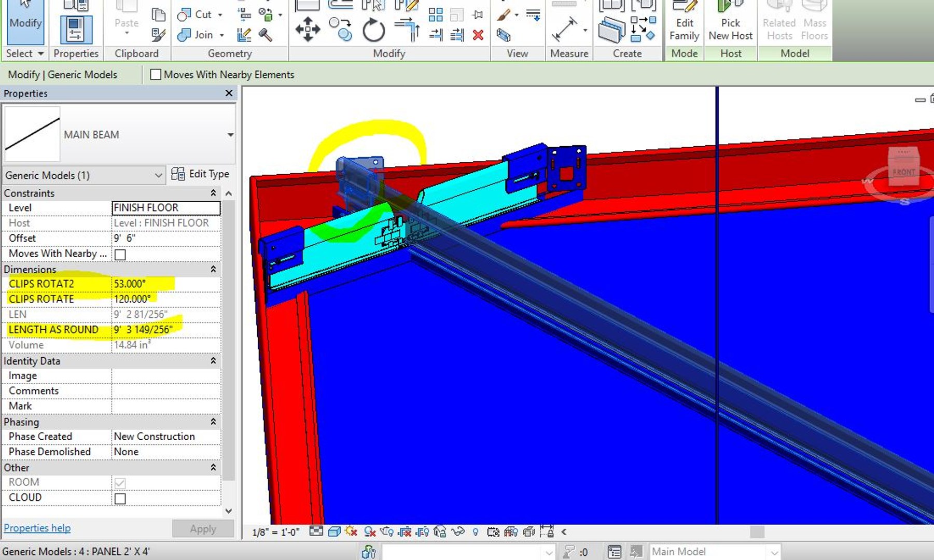This screenshot has width=934, height=560.
Task: Click Visual Style cube icon on view bar
Action: click(334, 531)
